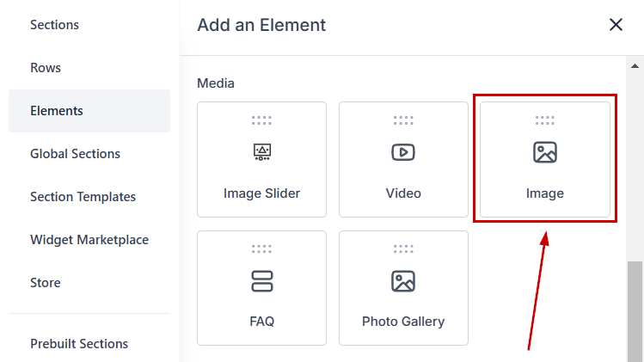This screenshot has width=644, height=362.
Task: Go to Section Templates
Action: pos(83,197)
